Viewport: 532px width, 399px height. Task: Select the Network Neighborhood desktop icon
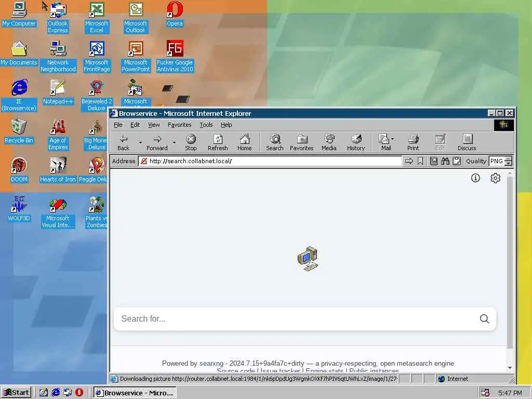[58, 57]
